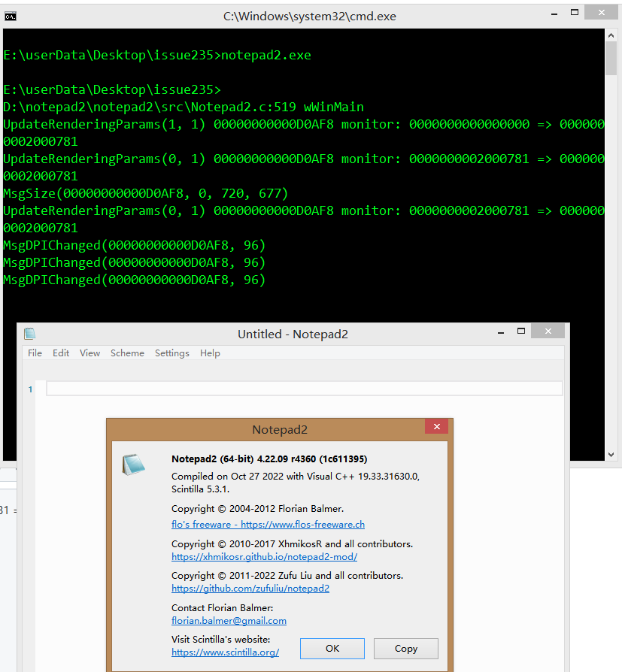Click the 'notepad2.exe' command text
Image resolution: width=622 pixels, height=672 pixels.
266,56
